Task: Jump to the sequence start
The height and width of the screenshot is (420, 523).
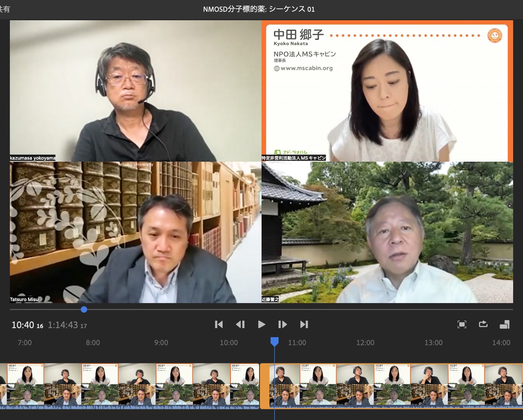Action: click(x=219, y=324)
